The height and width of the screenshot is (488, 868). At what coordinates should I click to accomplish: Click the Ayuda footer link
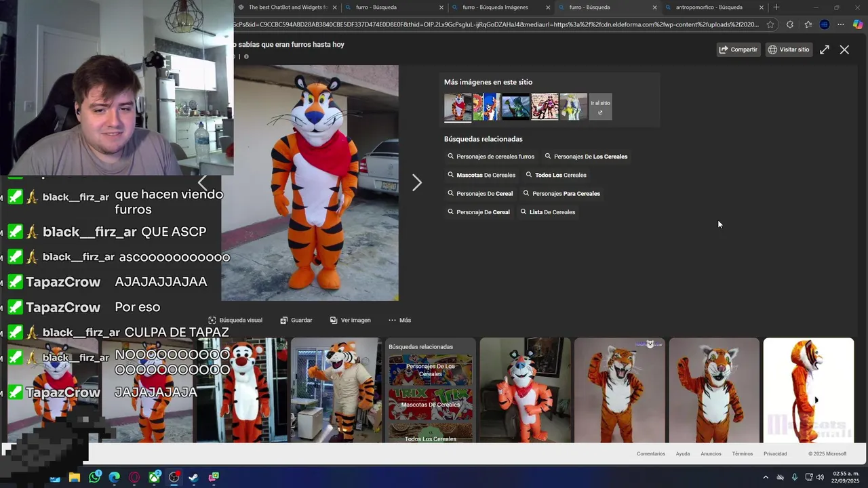(x=683, y=454)
